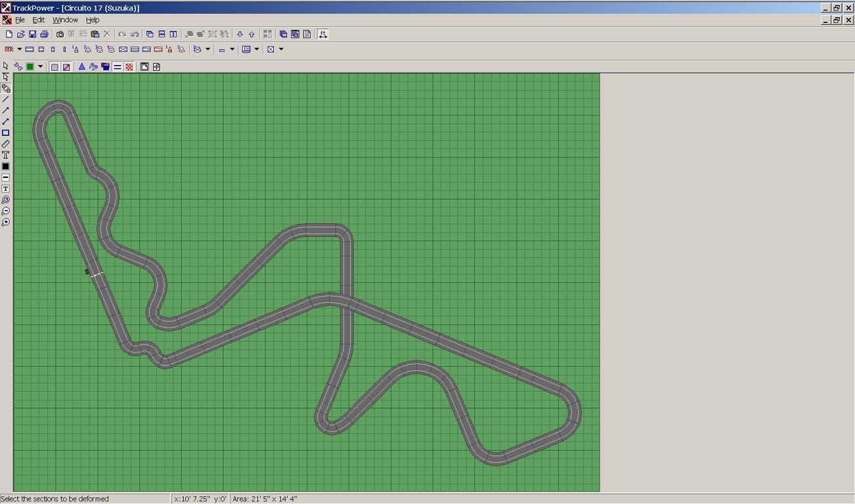Select the ruler measuring tool
Viewport: 855px width, 504px height.
[6, 144]
